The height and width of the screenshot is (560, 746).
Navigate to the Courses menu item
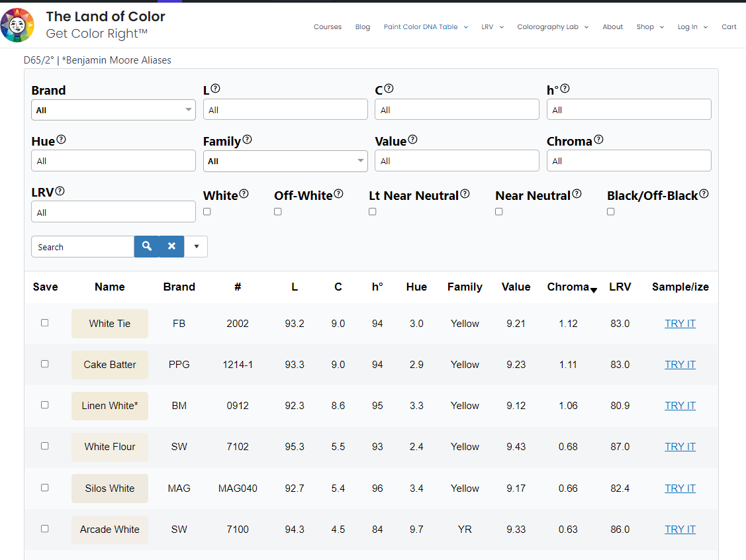click(x=328, y=27)
